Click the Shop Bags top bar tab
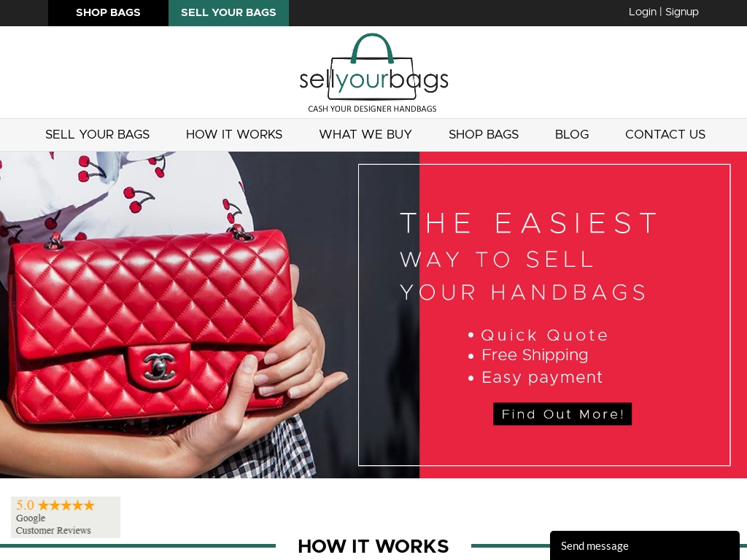 point(108,13)
